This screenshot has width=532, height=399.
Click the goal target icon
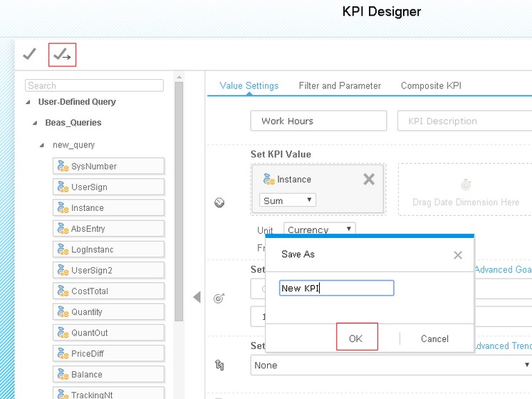click(219, 299)
